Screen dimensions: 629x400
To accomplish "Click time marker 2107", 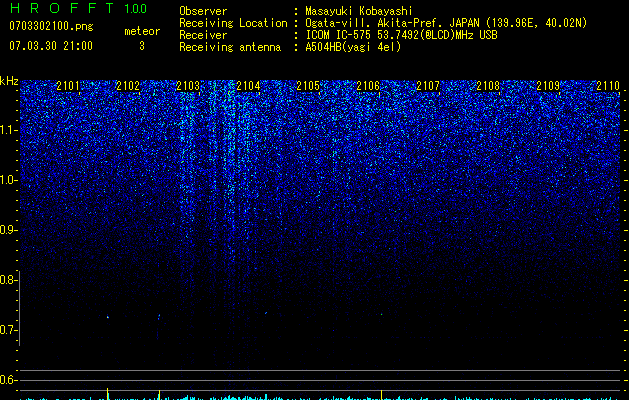I will pos(428,86).
